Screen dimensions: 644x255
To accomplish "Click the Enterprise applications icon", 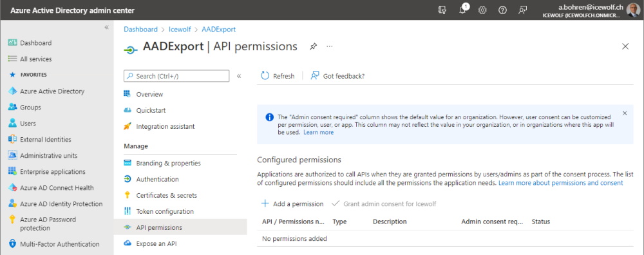I will tap(12, 171).
